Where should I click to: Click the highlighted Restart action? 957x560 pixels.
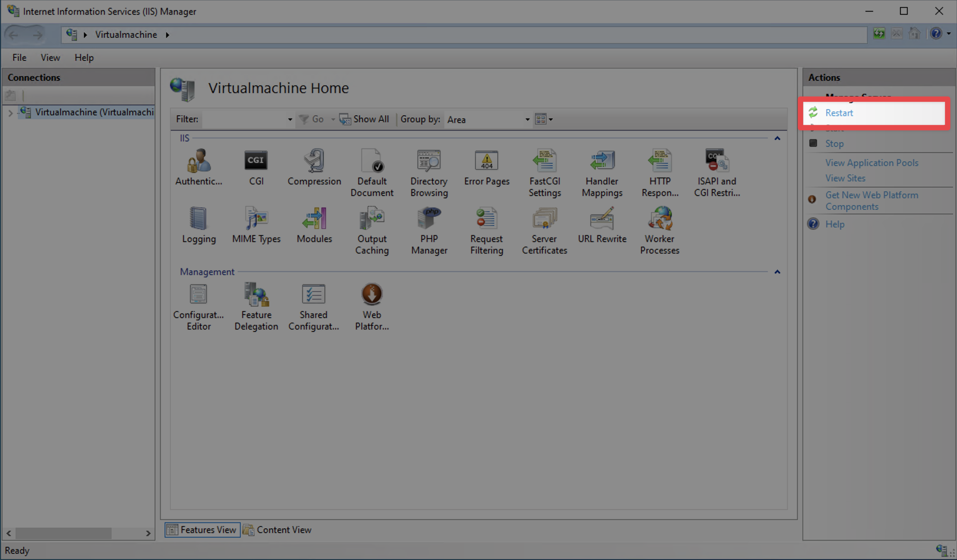pos(839,113)
